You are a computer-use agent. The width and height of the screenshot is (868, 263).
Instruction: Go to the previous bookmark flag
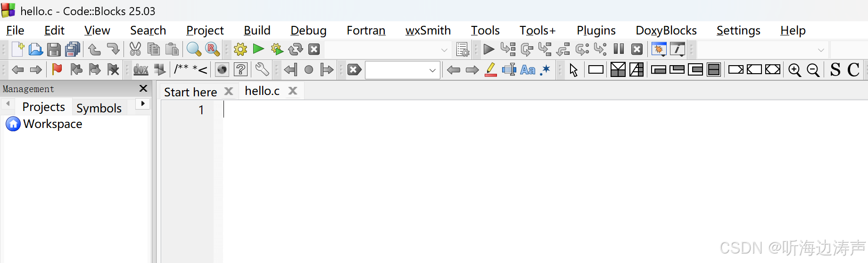tap(76, 69)
